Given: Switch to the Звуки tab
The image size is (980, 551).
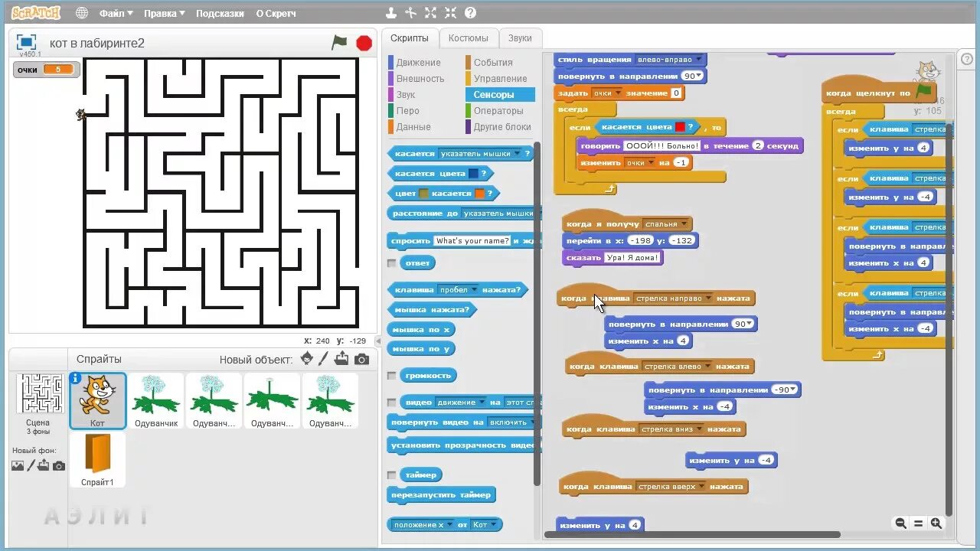Looking at the screenshot, I should point(520,38).
